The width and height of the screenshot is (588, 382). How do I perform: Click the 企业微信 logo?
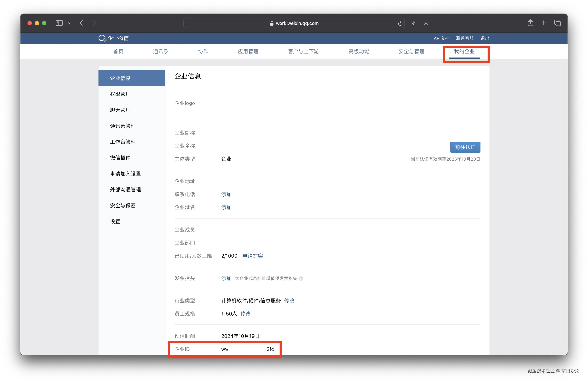coord(113,38)
